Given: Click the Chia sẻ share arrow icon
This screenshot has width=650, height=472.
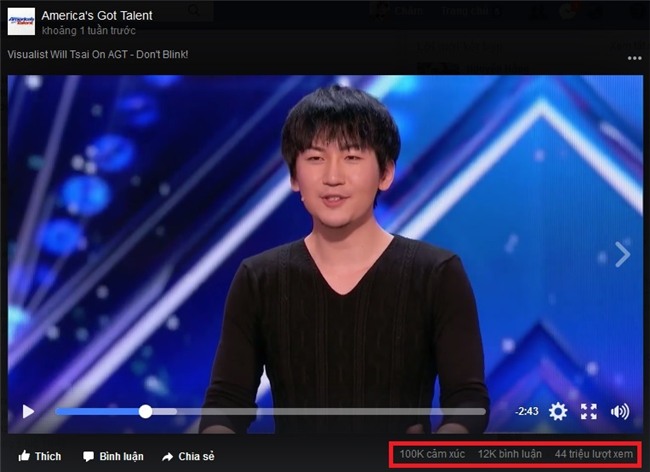Looking at the screenshot, I should point(167,457).
